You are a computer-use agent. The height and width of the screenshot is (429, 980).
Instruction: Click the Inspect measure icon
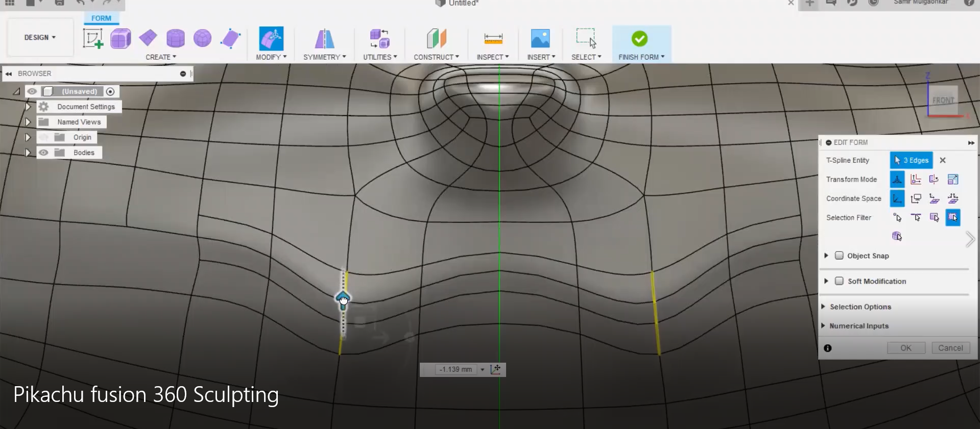[493, 39]
